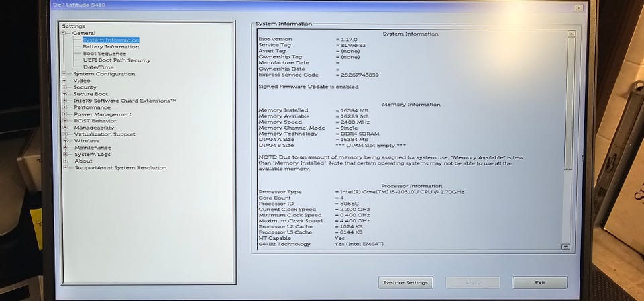
Task: Click the Restore Settings button
Action: point(405,282)
